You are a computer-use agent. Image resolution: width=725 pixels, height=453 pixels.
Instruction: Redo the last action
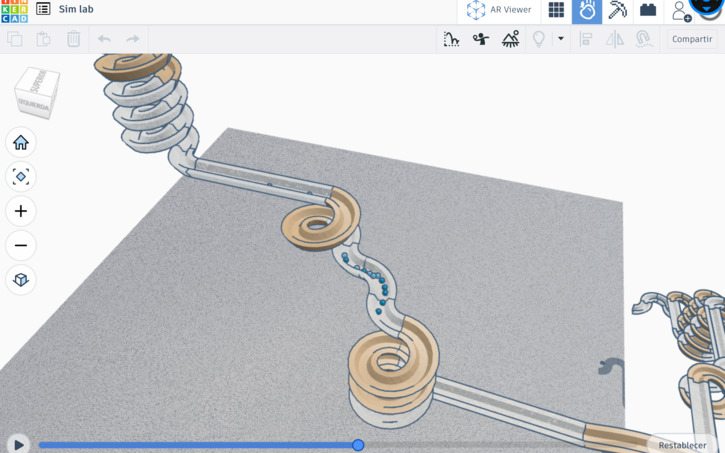coord(133,39)
